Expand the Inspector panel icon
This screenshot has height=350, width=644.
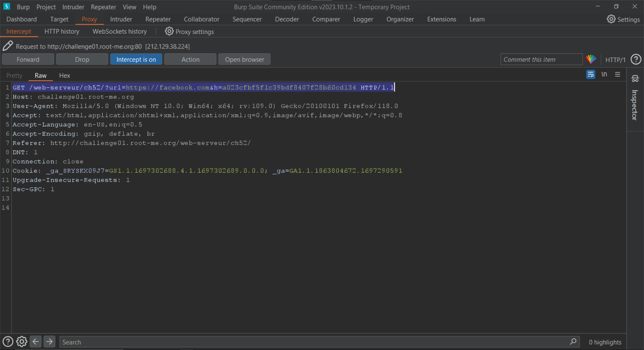[635, 79]
